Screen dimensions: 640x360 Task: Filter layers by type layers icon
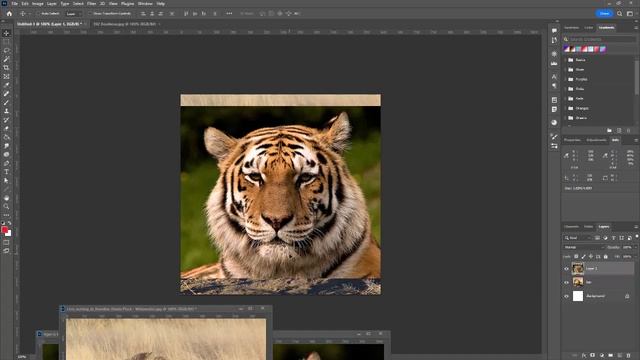[613, 238]
